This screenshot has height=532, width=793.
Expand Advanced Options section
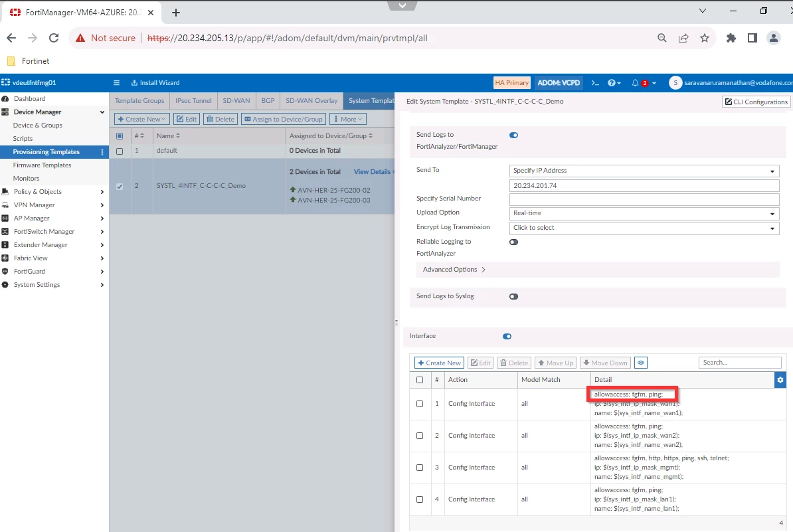tap(454, 270)
